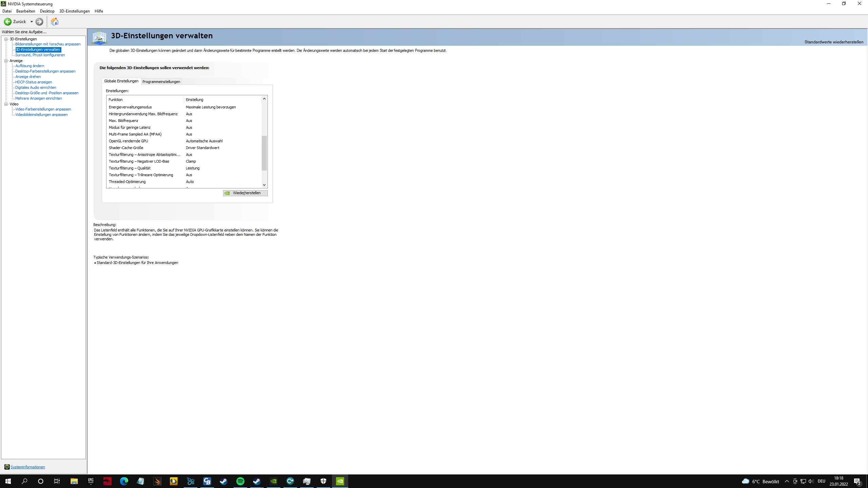Click the green Zurück back arrow

[x=8, y=22]
